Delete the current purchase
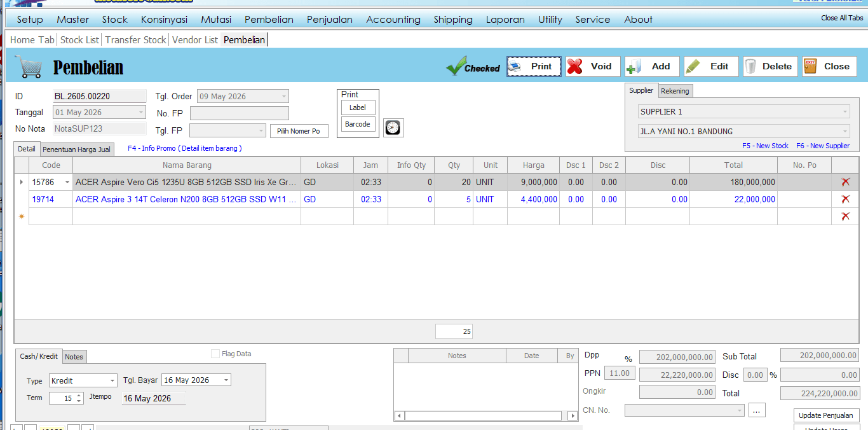Viewport: 868px width, 430px height. (x=770, y=66)
